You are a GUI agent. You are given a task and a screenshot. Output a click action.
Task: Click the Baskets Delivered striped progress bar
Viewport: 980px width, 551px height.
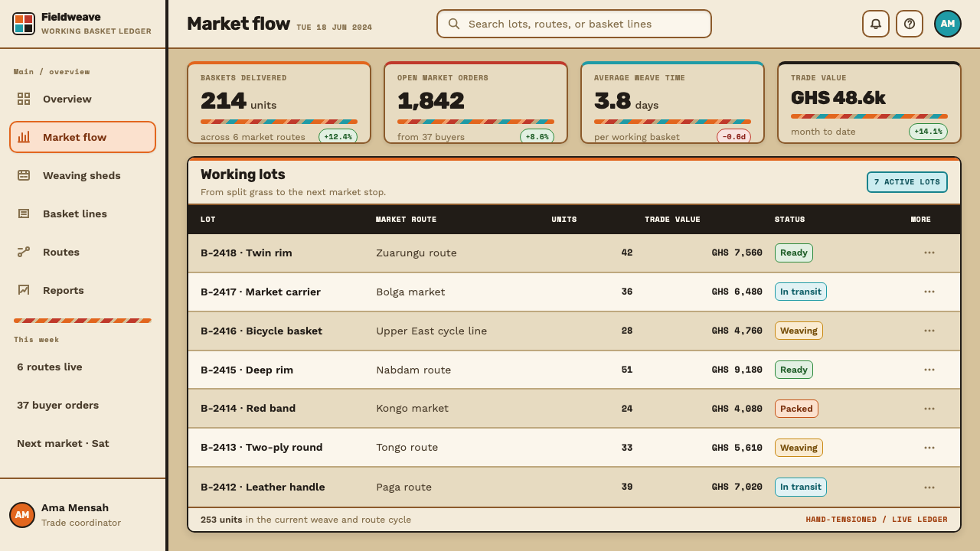click(279, 122)
